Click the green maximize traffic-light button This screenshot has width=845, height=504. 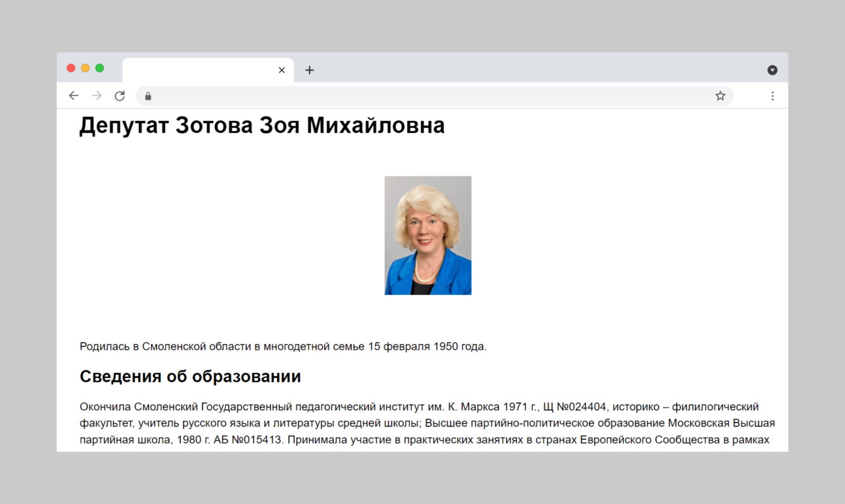[99, 67]
